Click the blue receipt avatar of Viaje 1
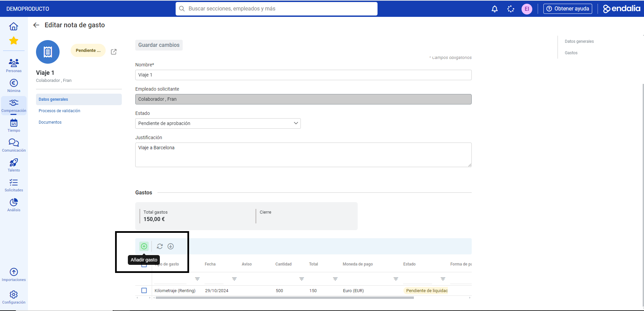644x311 pixels. (48, 52)
